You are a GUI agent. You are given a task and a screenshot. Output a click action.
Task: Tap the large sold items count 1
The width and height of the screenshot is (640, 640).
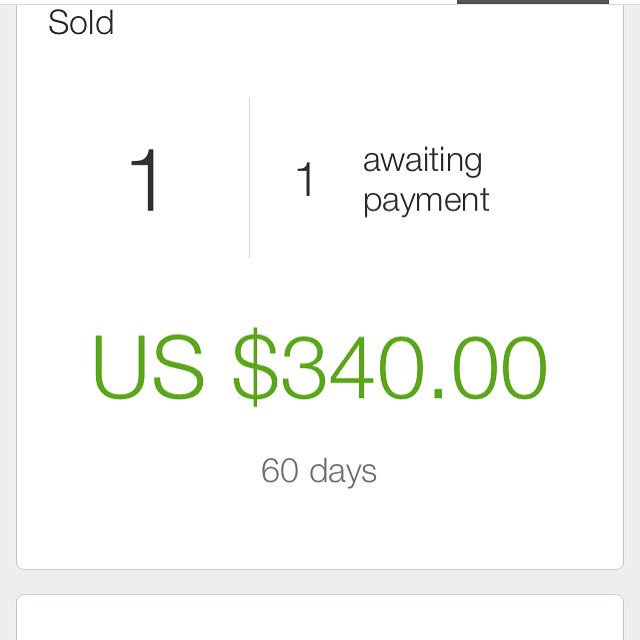pyautogui.click(x=144, y=180)
